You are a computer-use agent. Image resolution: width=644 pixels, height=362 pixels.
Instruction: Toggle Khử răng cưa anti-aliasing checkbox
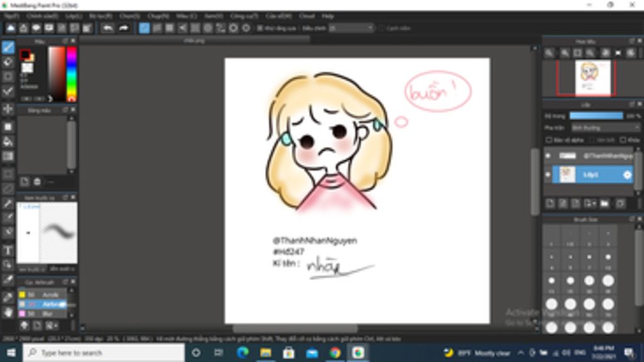pos(260,28)
